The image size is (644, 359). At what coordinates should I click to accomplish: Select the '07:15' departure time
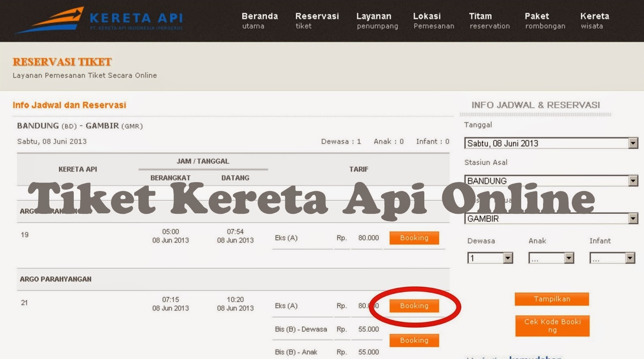pyautogui.click(x=170, y=300)
